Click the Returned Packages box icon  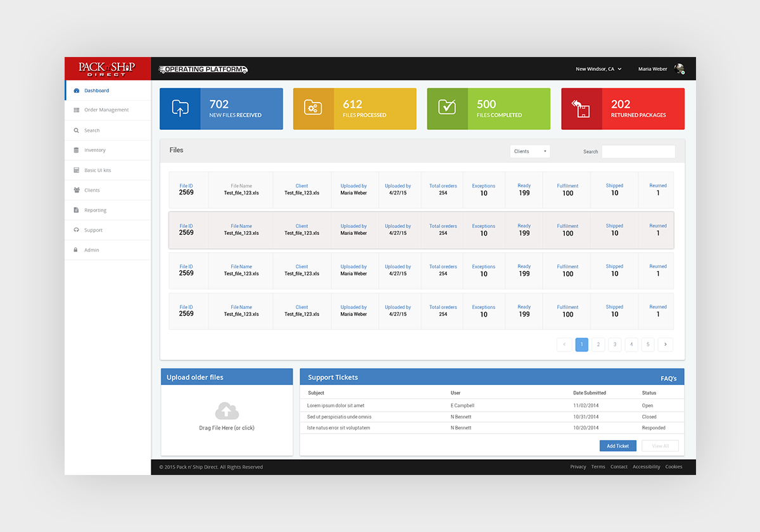[581, 108]
